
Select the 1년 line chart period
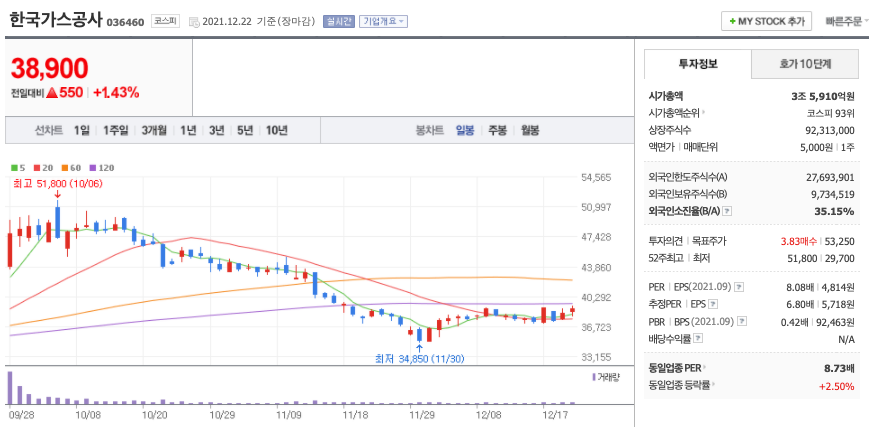coord(188,130)
